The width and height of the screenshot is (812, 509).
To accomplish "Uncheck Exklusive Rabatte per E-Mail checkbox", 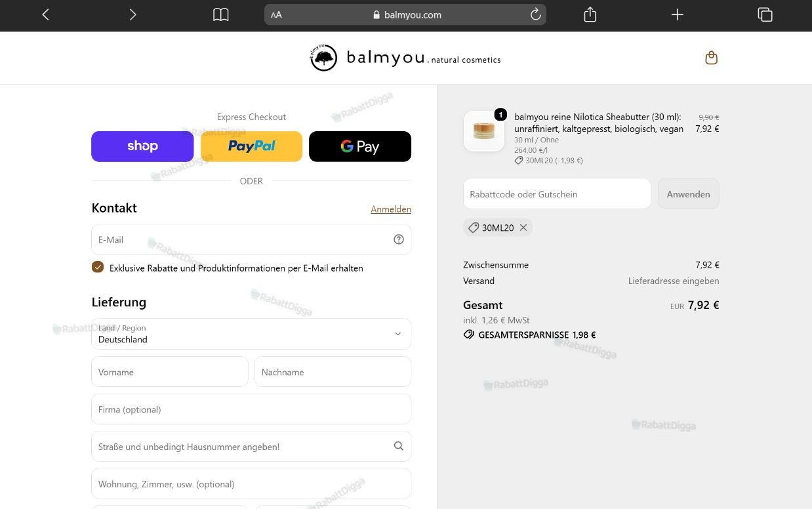I will 98,266.
